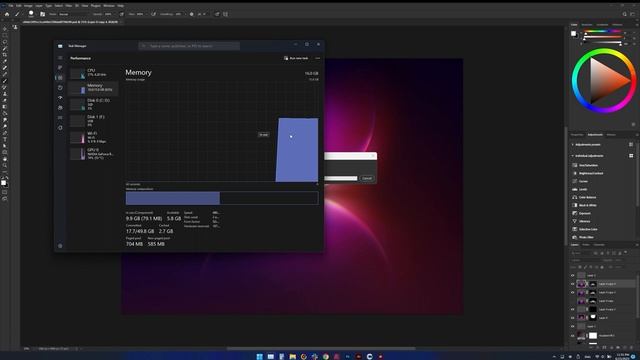
Task: Select the Zoom tool
Action: [4, 166]
